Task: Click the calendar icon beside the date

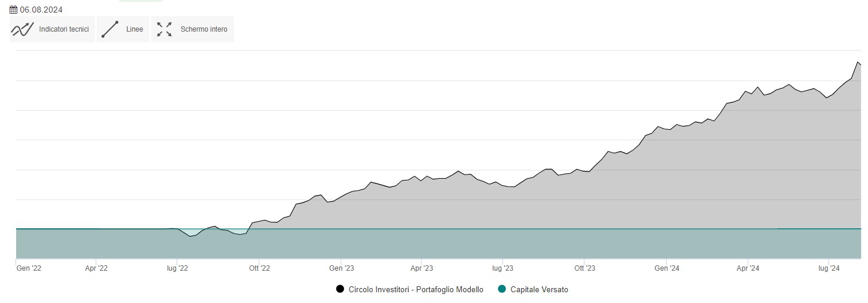Action: (x=14, y=10)
